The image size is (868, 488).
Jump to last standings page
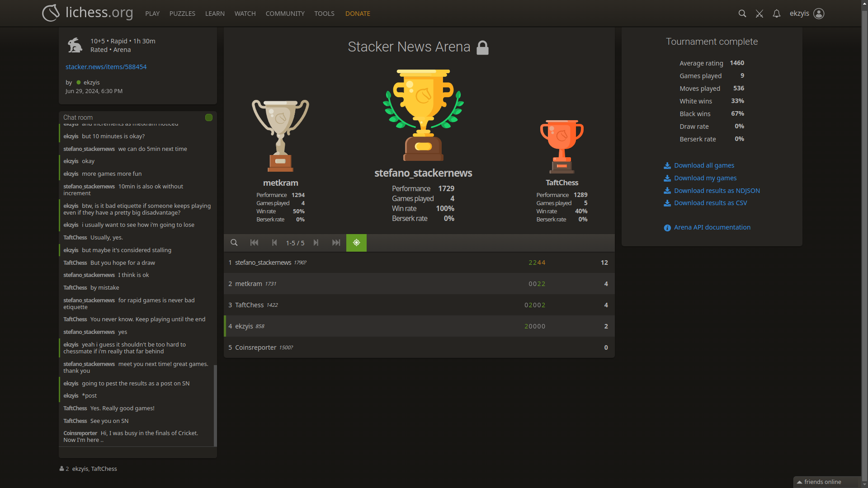tap(336, 243)
